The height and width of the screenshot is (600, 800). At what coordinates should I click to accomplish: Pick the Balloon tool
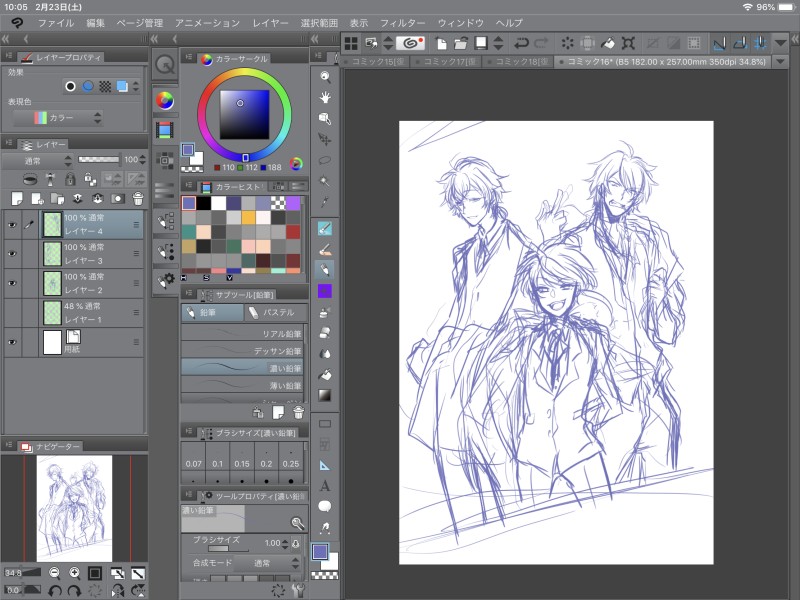pos(325,505)
